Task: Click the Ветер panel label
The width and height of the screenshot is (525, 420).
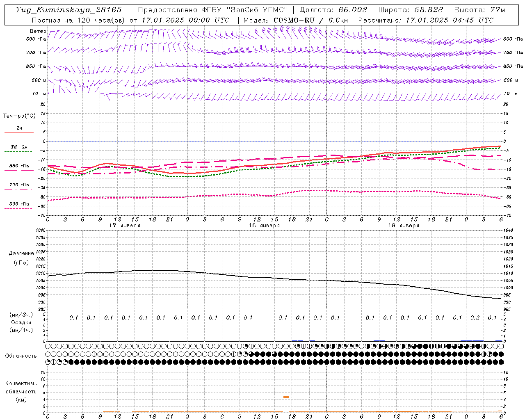Action: click(38, 31)
